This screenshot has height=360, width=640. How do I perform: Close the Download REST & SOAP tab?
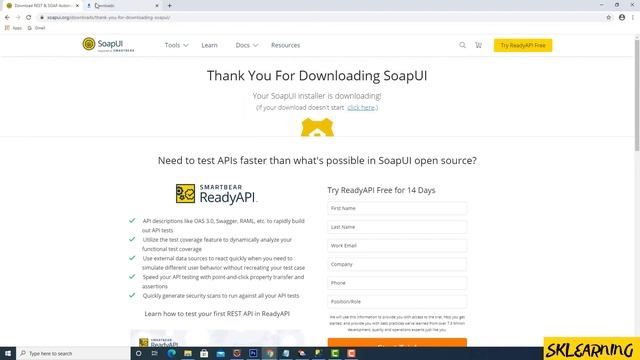click(77, 6)
